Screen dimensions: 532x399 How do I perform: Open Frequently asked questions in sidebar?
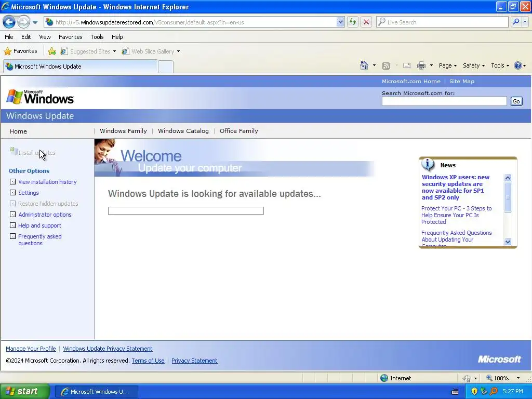pyautogui.click(x=39, y=240)
